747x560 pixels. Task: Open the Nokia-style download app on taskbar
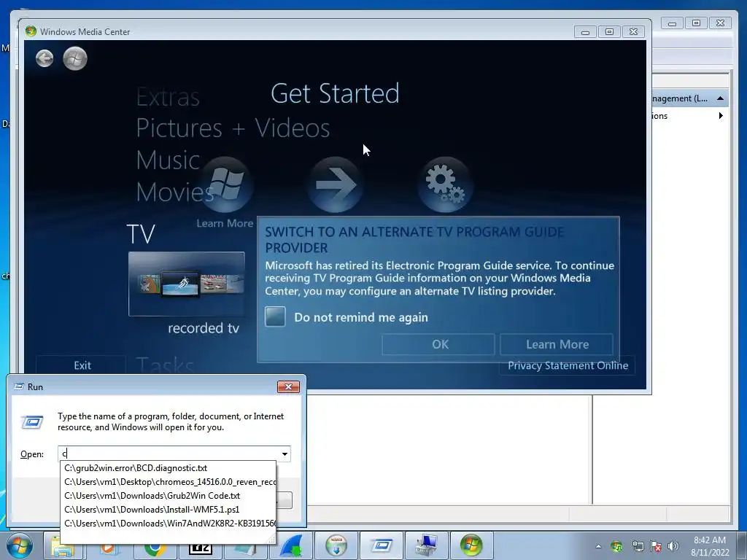(336, 545)
